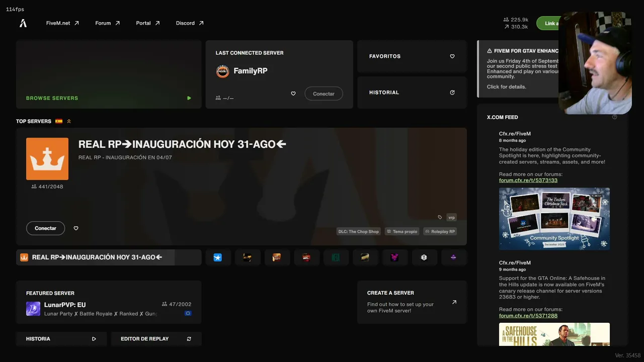Click the Browse Servers play arrow

[189, 98]
